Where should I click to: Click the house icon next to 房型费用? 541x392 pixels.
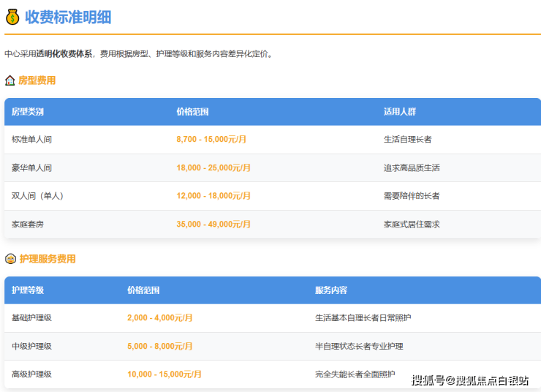click(x=10, y=80)
